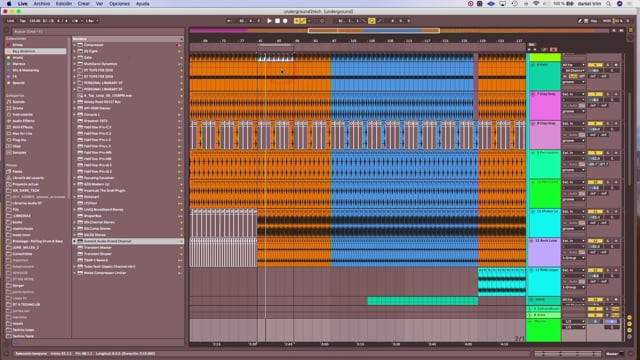Arm recording on 6 Kero track

point(616,65)
